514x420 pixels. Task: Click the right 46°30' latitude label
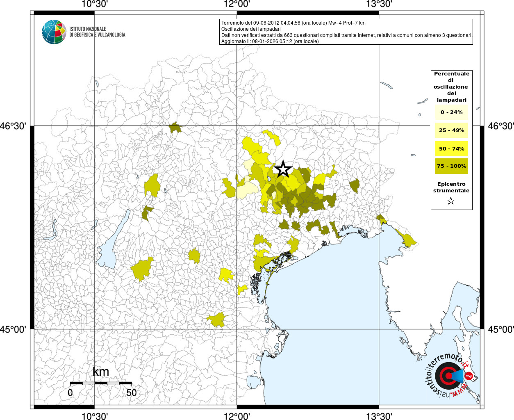(500, 126)
